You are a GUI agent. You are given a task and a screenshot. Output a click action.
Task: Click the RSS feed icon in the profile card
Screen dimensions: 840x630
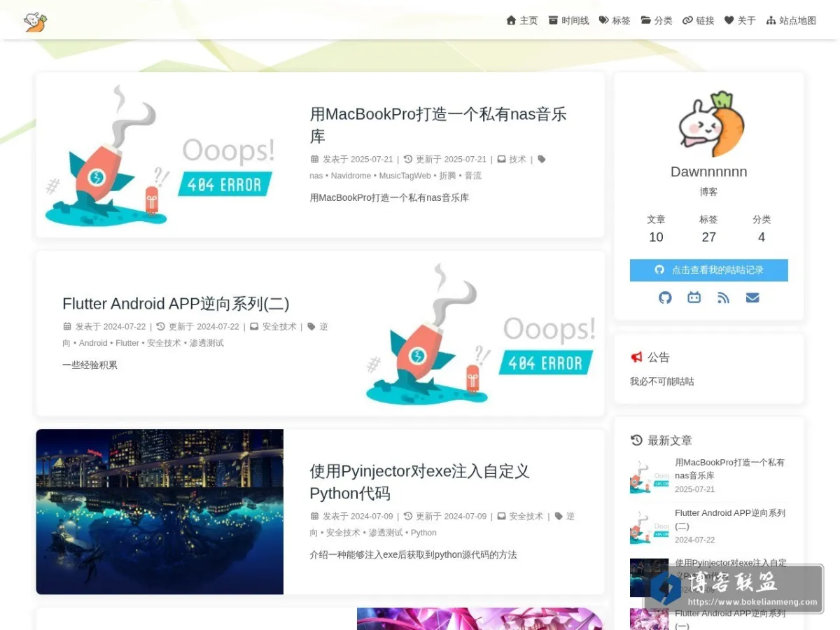point(723,297)
